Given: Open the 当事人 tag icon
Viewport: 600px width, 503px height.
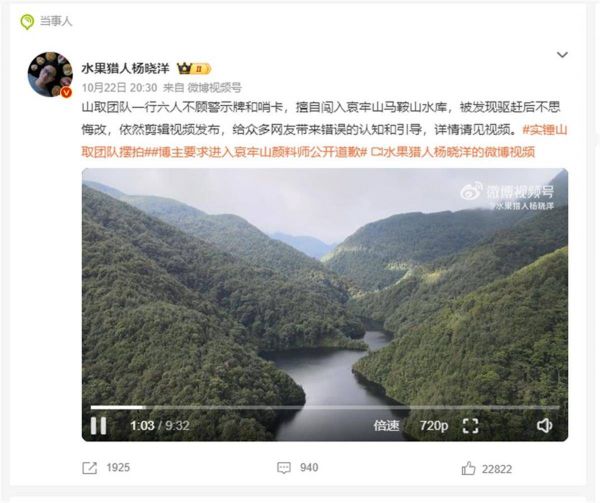Looking at the screenshot, I should (x=27, y=21).
